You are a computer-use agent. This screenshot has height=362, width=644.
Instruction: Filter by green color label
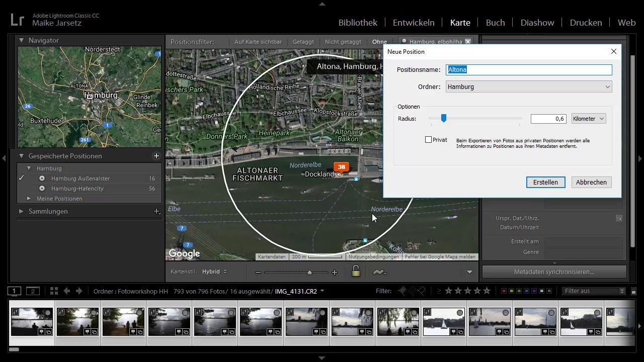click(x=519, y=291)
